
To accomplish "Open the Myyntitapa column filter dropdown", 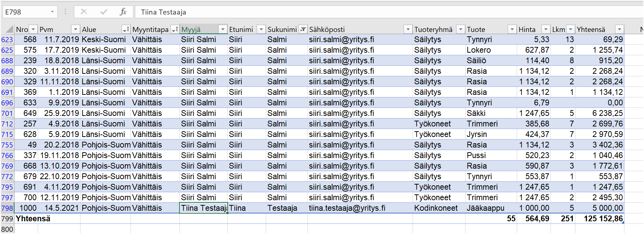I will (x=175, y=29).
